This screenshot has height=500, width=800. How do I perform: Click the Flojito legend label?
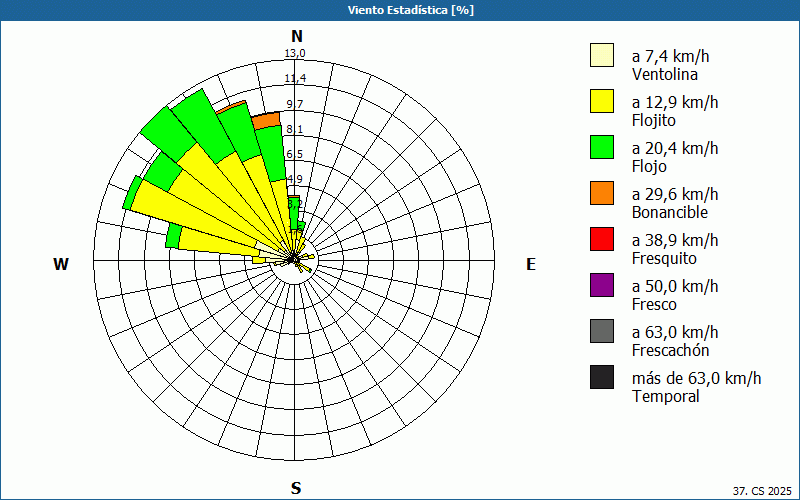click(x=654, y=120)
